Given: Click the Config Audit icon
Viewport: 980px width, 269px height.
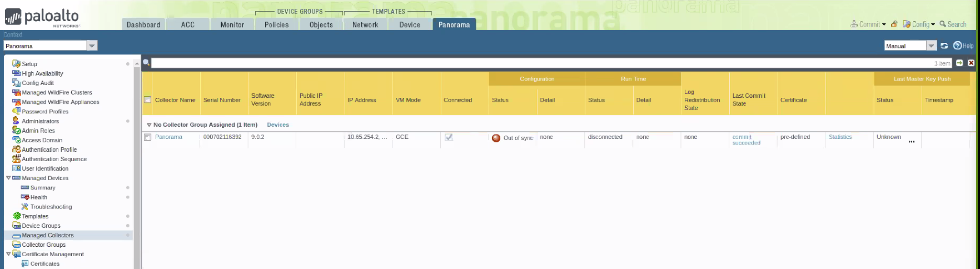Looking at the screenshot, I should pyautogui.click(x=17, y=83).
